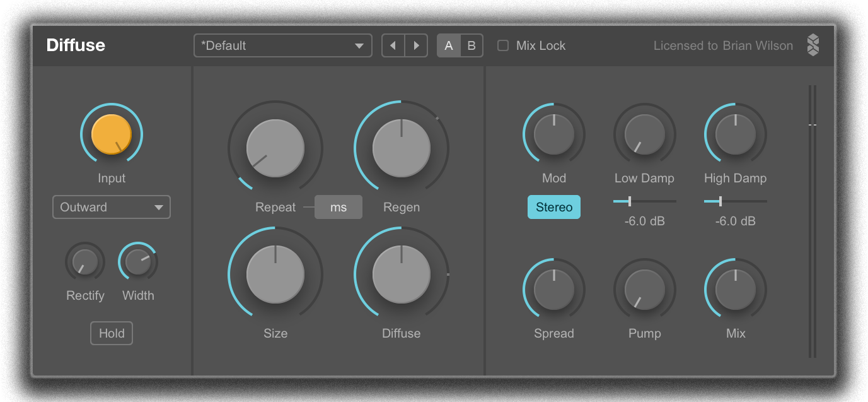Click the Regen knob
This screenshot has width=868, height=402.
(x=402, y=148)
